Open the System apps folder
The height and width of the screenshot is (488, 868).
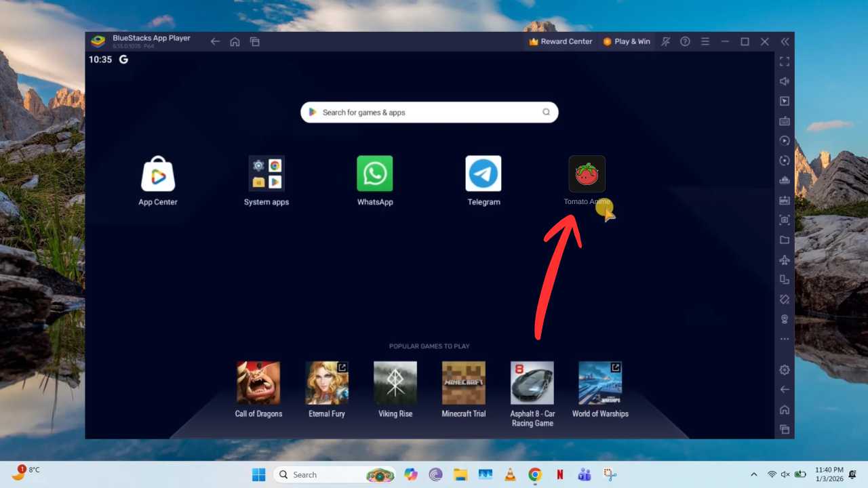click(267, 174)
